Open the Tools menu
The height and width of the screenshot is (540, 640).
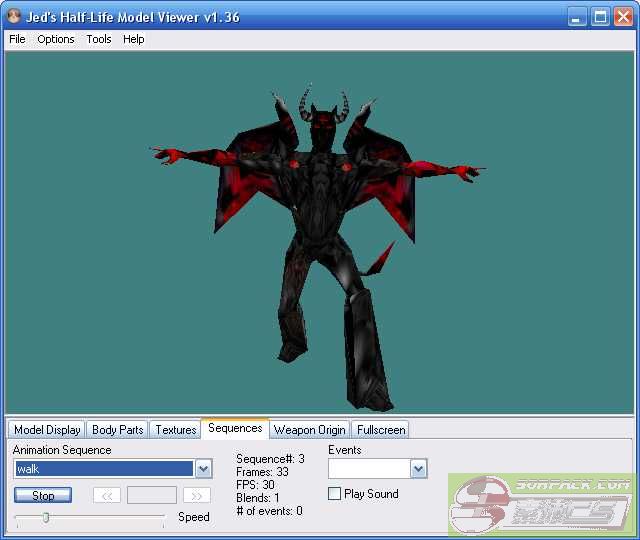pos(99,39)
